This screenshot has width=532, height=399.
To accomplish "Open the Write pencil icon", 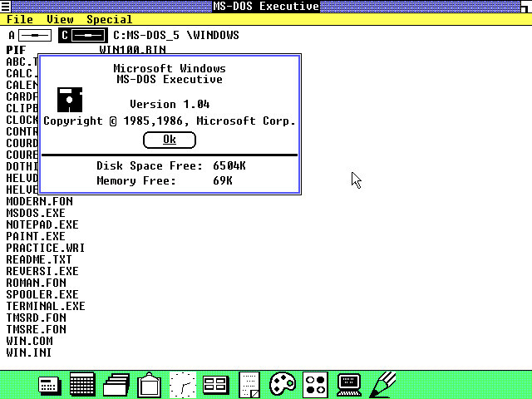I will tap(382, 384).
